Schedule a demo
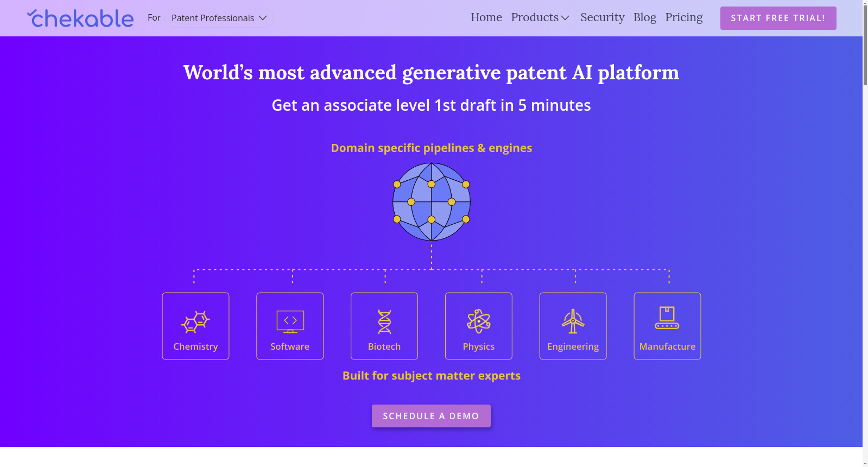Viewport: 868px width, 467px height. click(x=431, y=416)
